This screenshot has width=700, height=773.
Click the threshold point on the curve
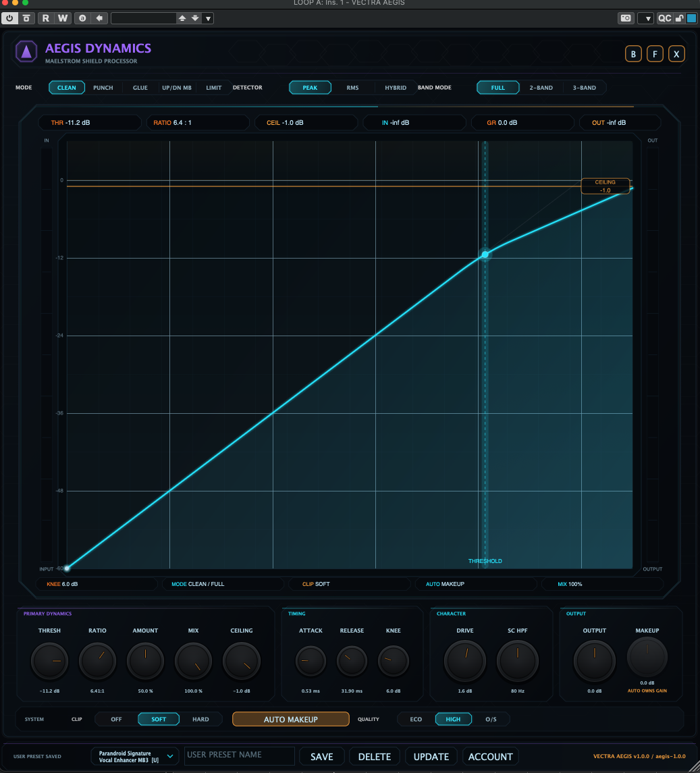pos(485,255)
